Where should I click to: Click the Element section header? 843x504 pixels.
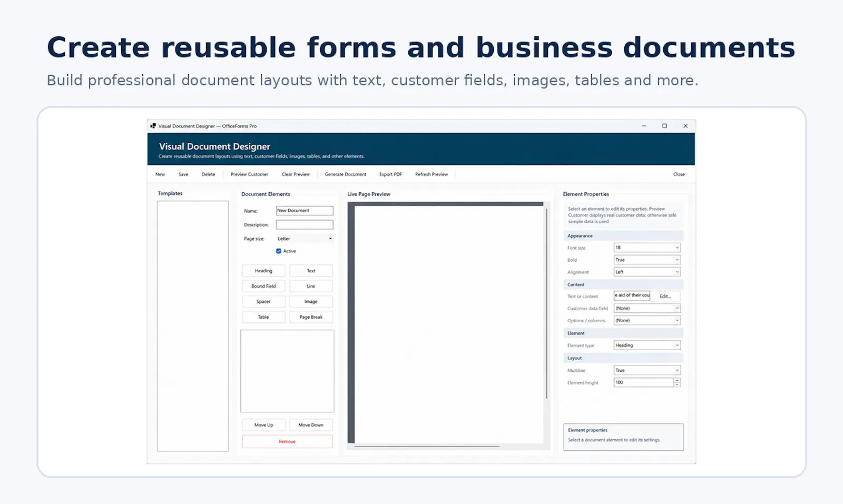623,333
